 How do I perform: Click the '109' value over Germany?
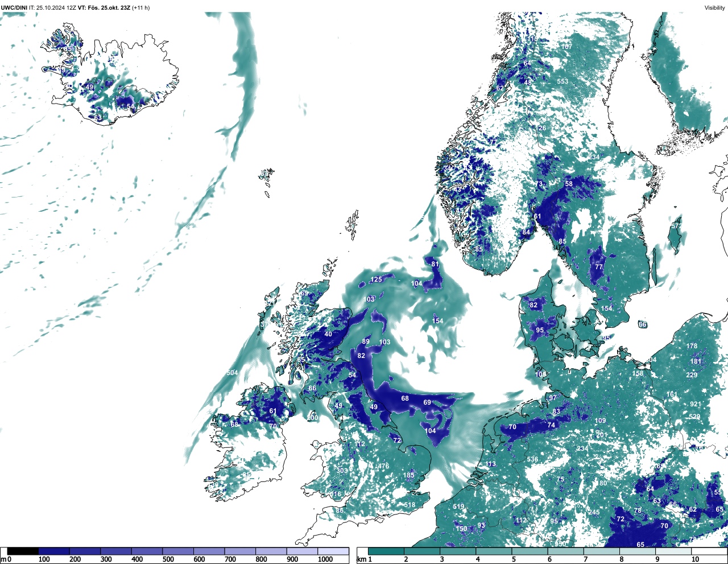[601, 421]
